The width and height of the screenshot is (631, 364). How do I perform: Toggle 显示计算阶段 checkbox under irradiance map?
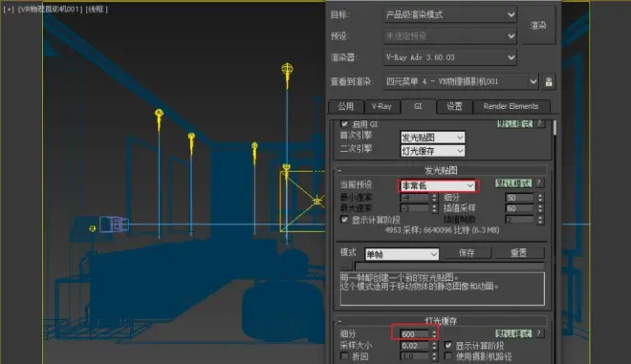click(x=344, y=220)
